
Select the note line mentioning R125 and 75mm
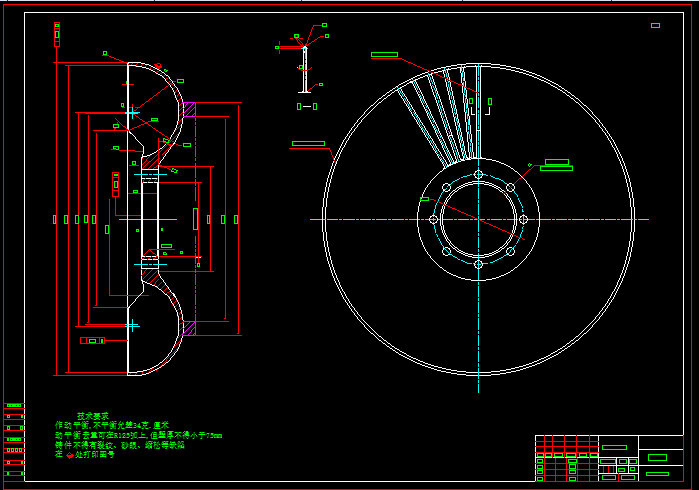[138, 435]
